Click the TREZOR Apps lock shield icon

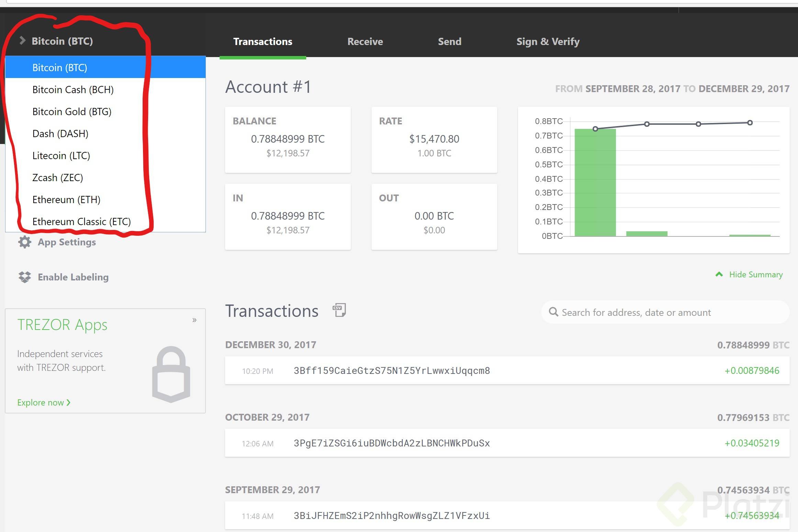click(x=171, y=374)
